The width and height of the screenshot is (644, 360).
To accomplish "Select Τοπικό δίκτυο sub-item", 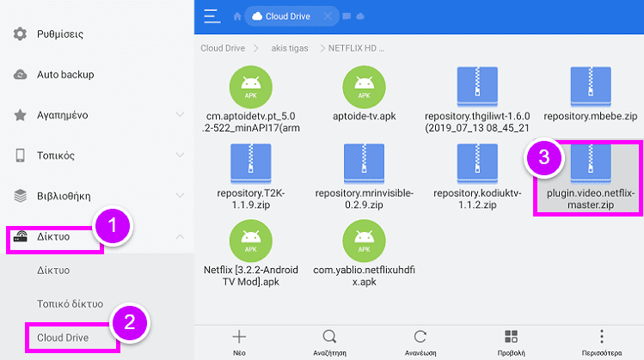I will pos(71,304).
